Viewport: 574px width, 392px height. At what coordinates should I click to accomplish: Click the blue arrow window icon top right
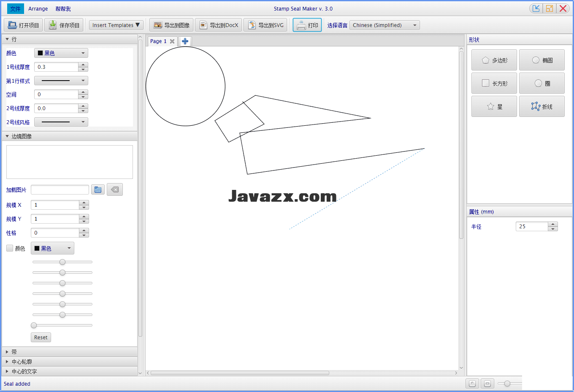click(x=536, y=8)
